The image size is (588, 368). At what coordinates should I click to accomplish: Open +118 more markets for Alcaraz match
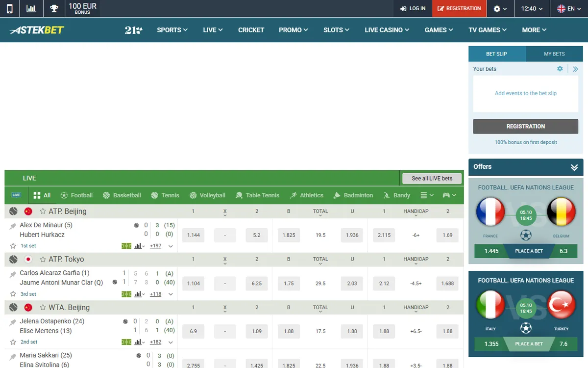tap(155, 294)
